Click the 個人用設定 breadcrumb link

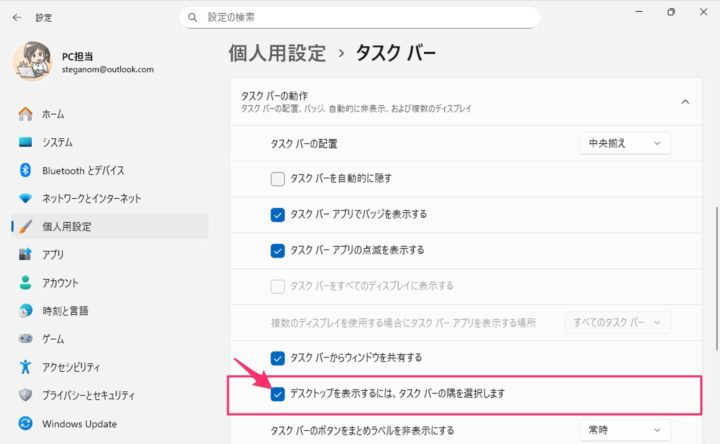[276, 53]
